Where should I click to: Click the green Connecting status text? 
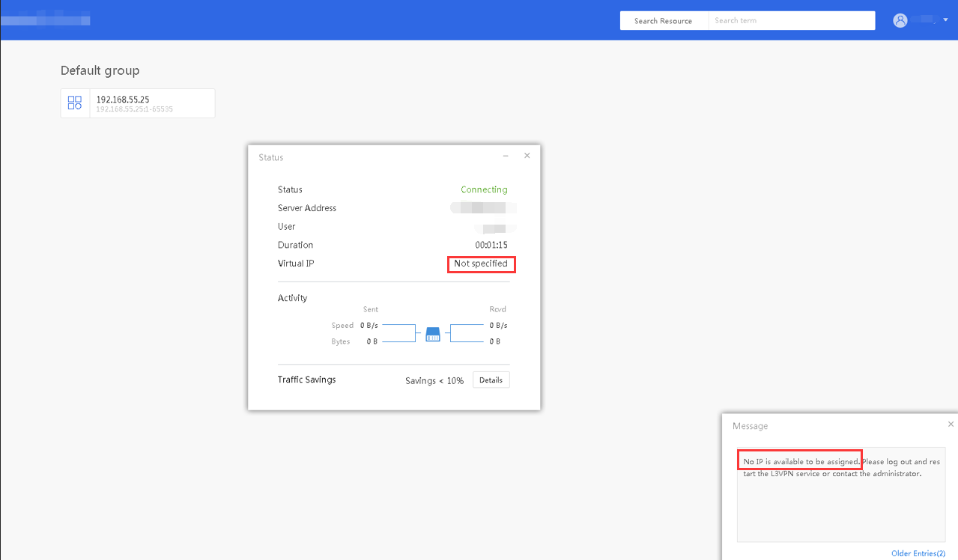(484, 189)
